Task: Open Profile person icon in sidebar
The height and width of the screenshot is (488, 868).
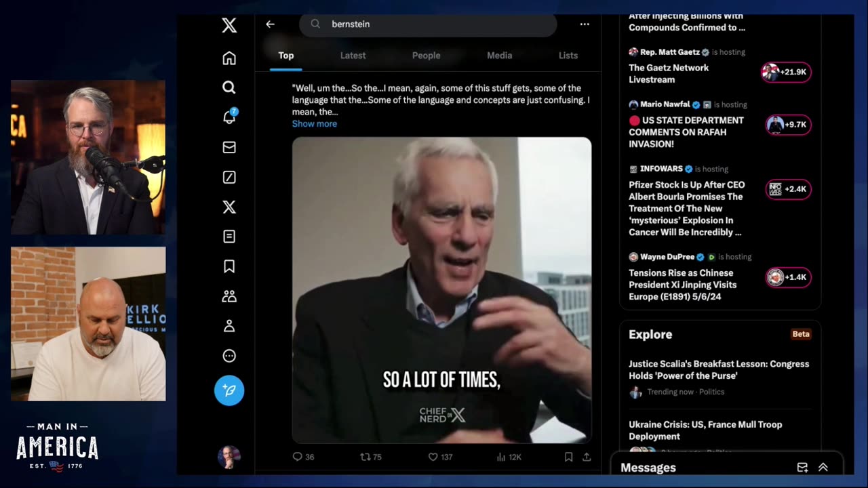Action: pos(229,326)
